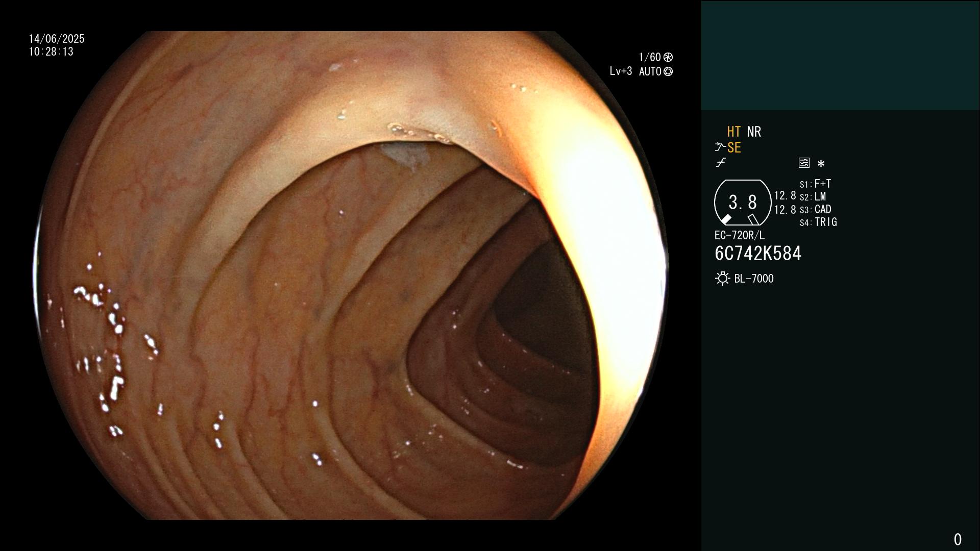
Task: Click the lower 12.8 diameter value
Action: tap(785, 209)
